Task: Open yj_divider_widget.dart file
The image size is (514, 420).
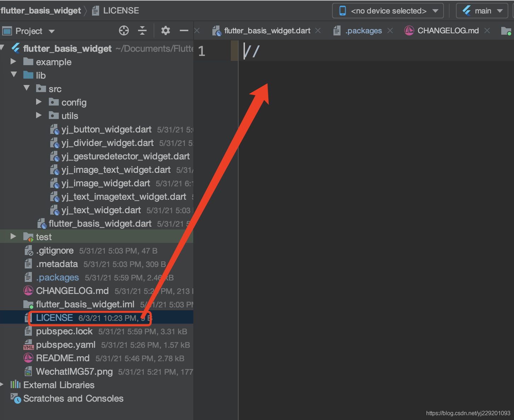Action: (x=108, y=143)
